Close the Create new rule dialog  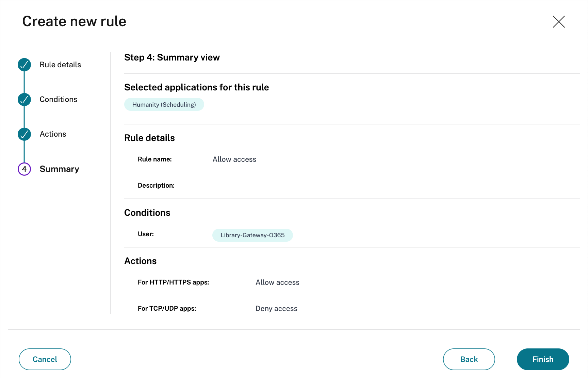point(558,22)
